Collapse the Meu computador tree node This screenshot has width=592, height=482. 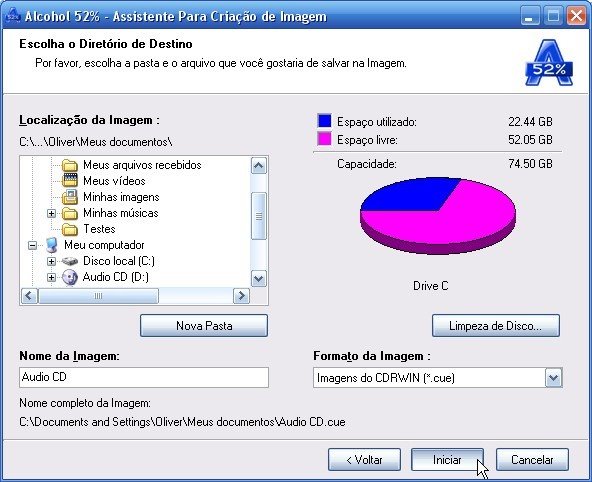(x=32, y=245)
